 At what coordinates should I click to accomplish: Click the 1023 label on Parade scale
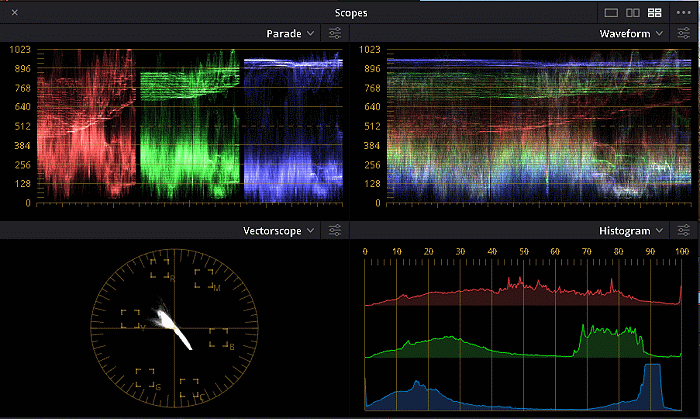pyautogui.click(x=20, y=50)
